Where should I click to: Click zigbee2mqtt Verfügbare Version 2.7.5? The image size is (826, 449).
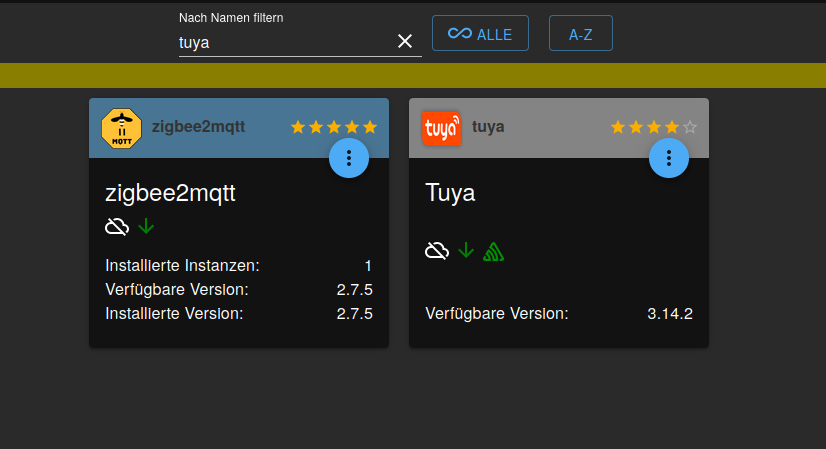[x=355, y=290]
